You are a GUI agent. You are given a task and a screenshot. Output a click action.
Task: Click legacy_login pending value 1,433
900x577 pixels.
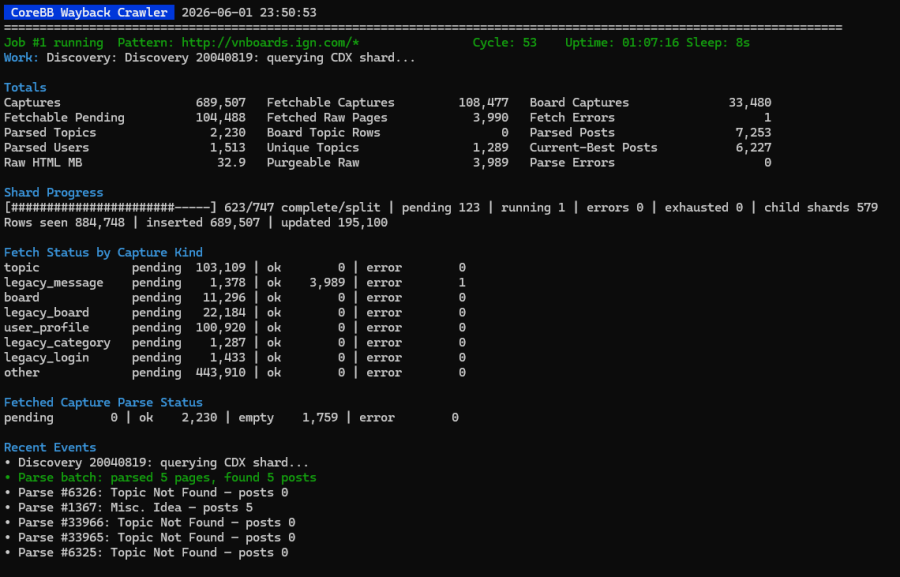coord(227,357)
